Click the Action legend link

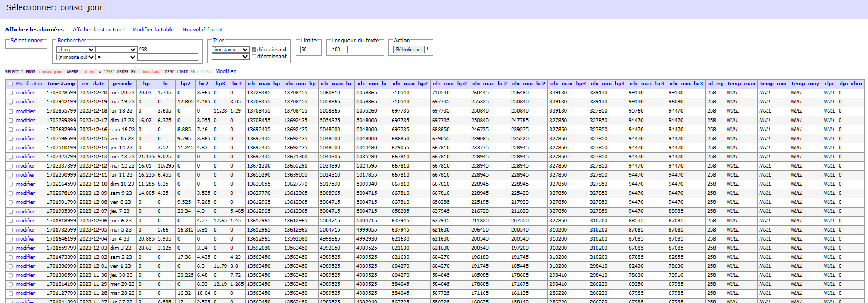(402, 41)
